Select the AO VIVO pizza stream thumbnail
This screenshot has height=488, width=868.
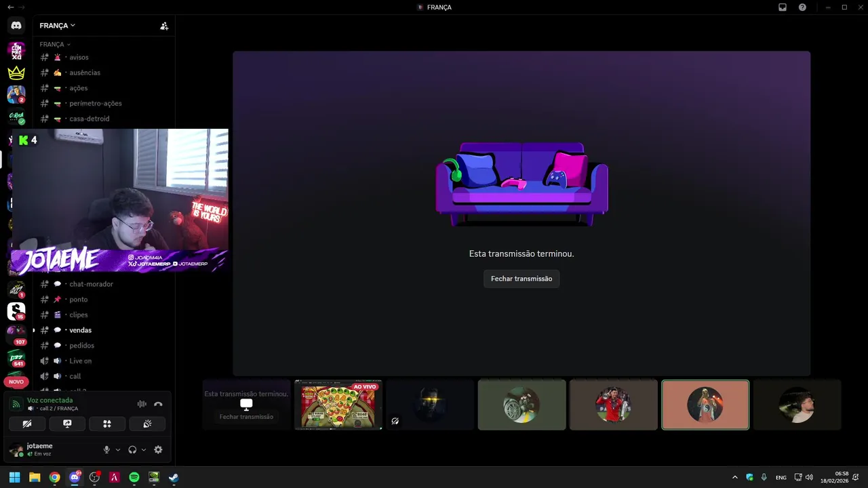click(x=338, y=405)
